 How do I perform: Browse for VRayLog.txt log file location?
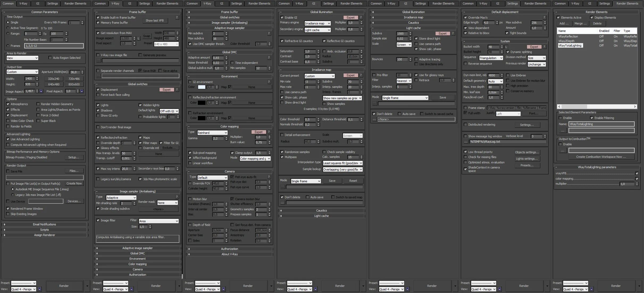(x=466, y=142)
